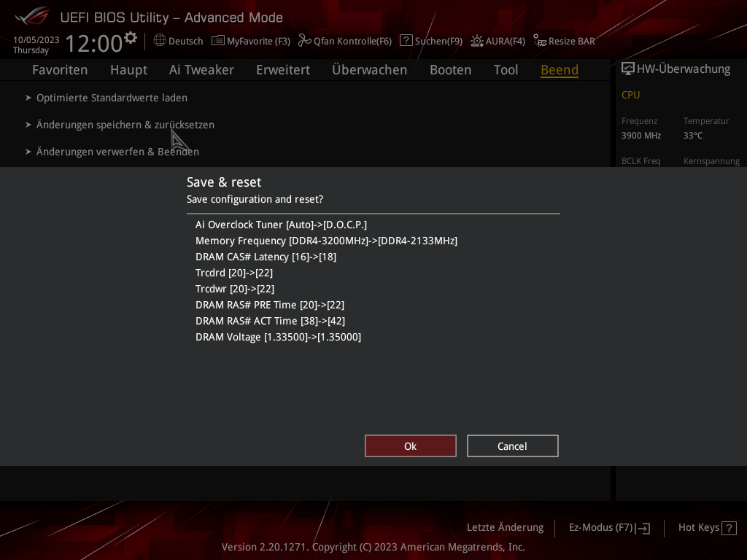Click Letzte Änderung link
The height and width of the screenshot is (560, 747).
click(x=505, y=527)
